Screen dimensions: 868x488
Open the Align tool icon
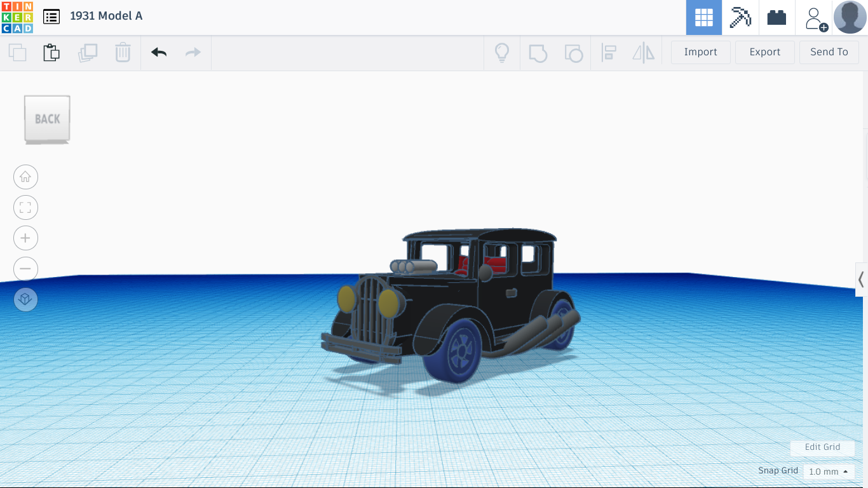pyautogui.click(x=609, y=53)
